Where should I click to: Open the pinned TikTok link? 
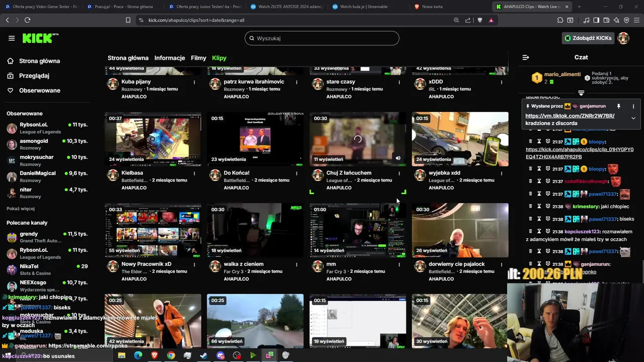(x=570, y=116)
